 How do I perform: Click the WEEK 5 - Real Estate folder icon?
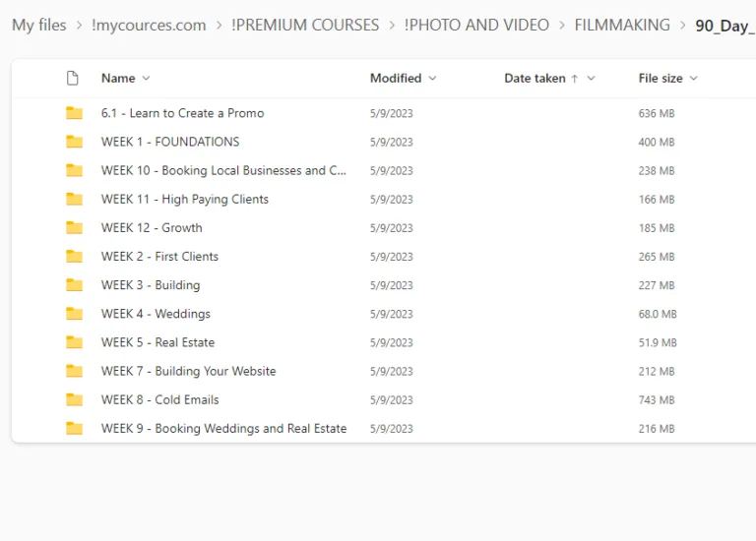[74, 342]
